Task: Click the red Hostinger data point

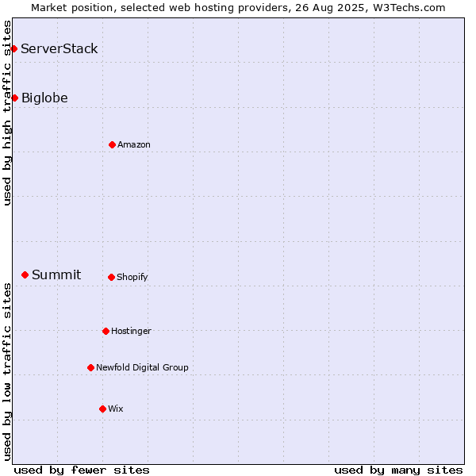Action: click(x=106, y=331)
